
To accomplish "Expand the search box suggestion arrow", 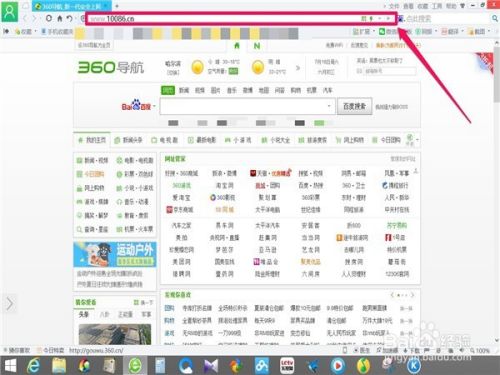I will click(329, 106).
